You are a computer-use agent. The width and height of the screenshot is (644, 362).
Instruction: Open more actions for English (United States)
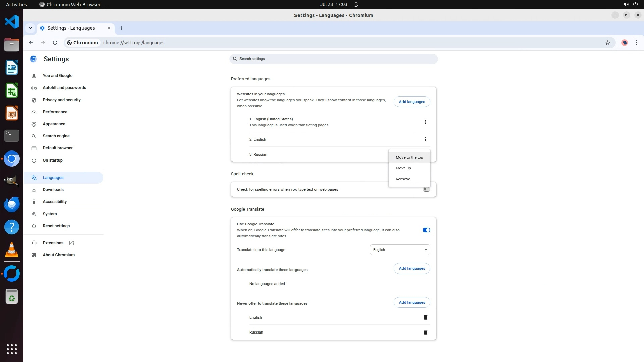pyautogui.click(x=425, y=122)
